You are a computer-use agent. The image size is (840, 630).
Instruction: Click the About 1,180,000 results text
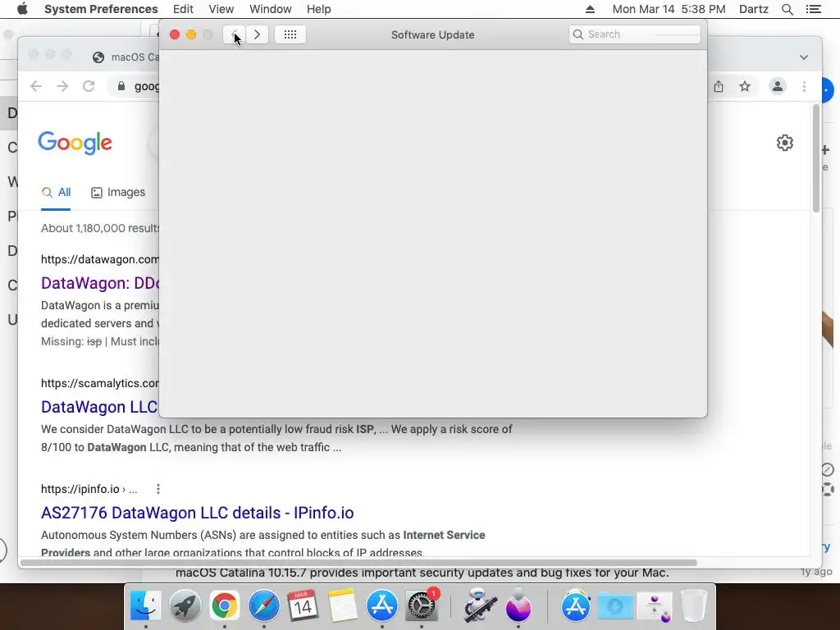(x=100, y=228)
